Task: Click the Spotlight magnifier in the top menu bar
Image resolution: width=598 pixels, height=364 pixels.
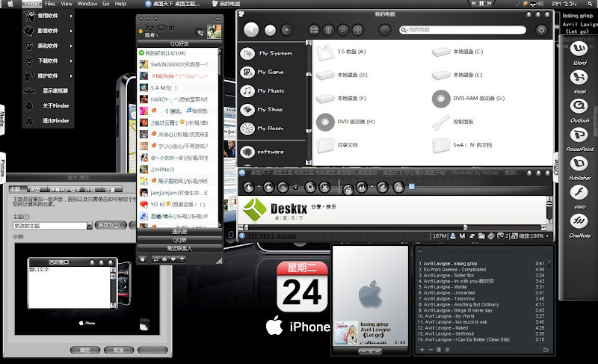Action: coord(590,4)
